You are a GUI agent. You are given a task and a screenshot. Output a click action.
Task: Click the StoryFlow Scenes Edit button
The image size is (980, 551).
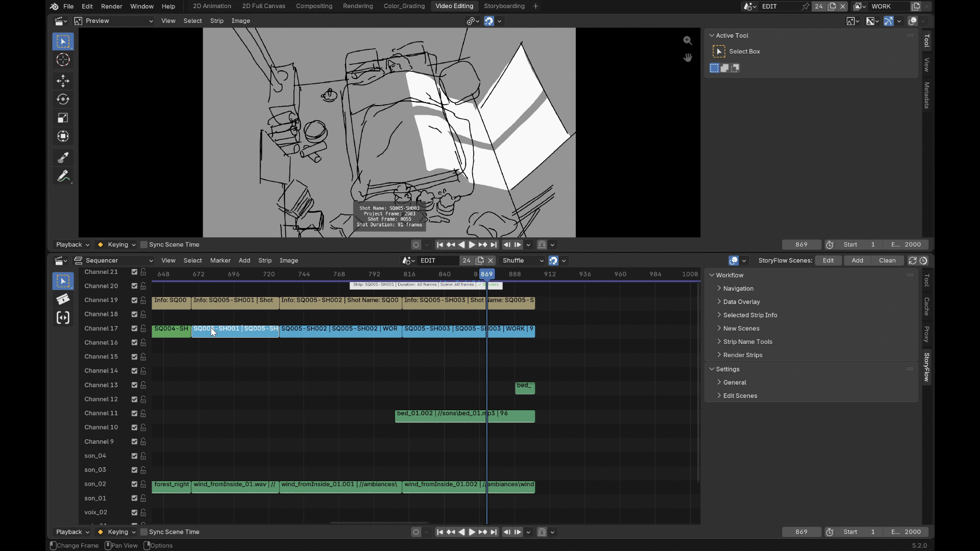pyautogui.click(x=828, y=261)
